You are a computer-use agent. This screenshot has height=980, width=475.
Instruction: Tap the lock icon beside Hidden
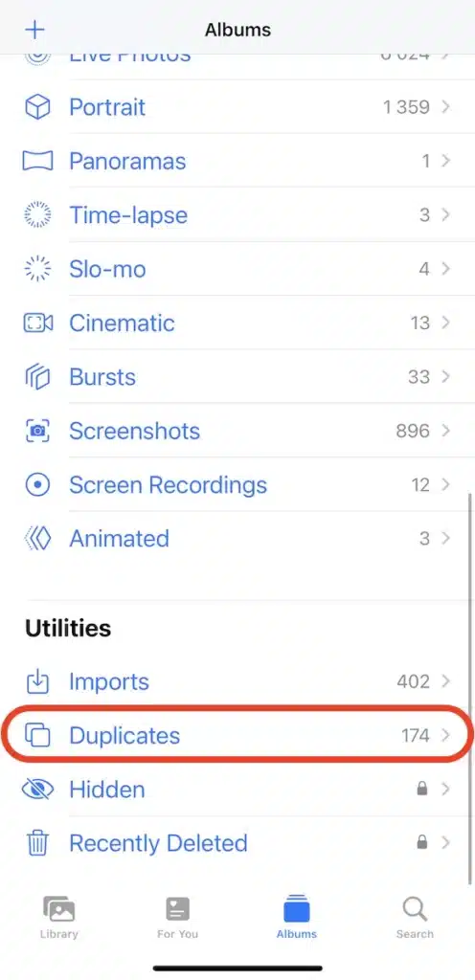[422, 789]
